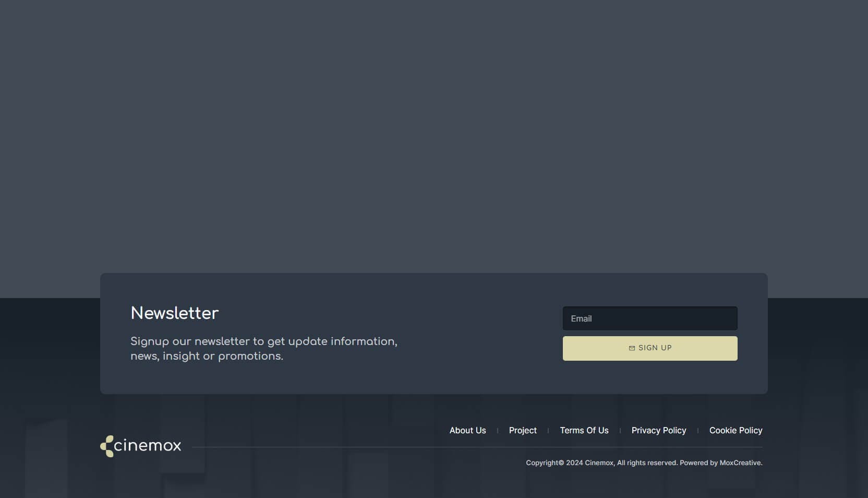This screenshot has height=498, width=868.
Task: Click the Email input field
Action: 650,318
